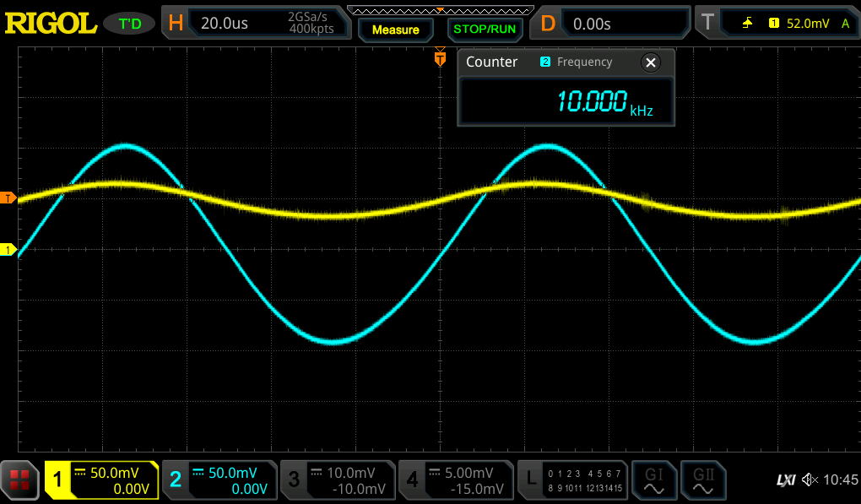
Task: Click the 10:45 clock display
Action: 841,480
